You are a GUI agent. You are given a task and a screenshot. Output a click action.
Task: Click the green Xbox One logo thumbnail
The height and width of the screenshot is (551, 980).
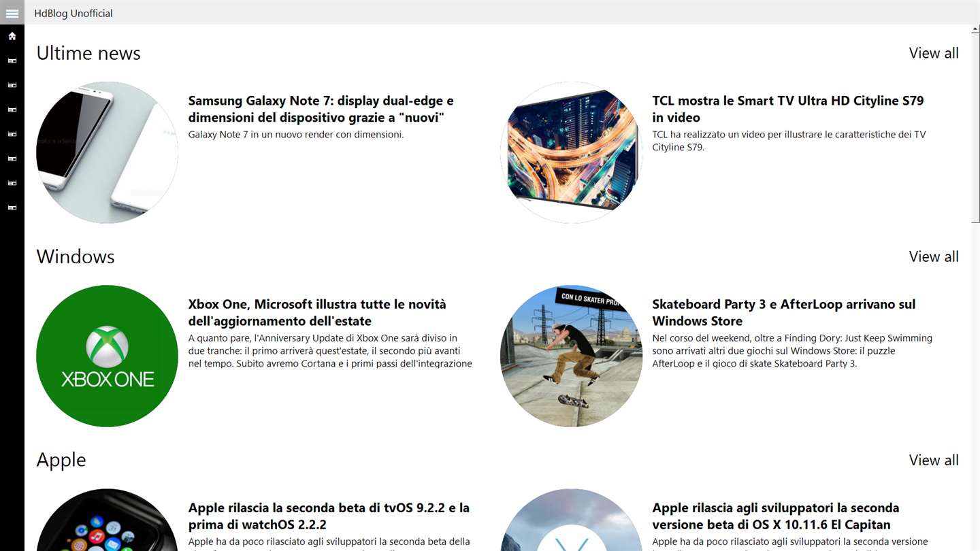[x=107, y=356]
